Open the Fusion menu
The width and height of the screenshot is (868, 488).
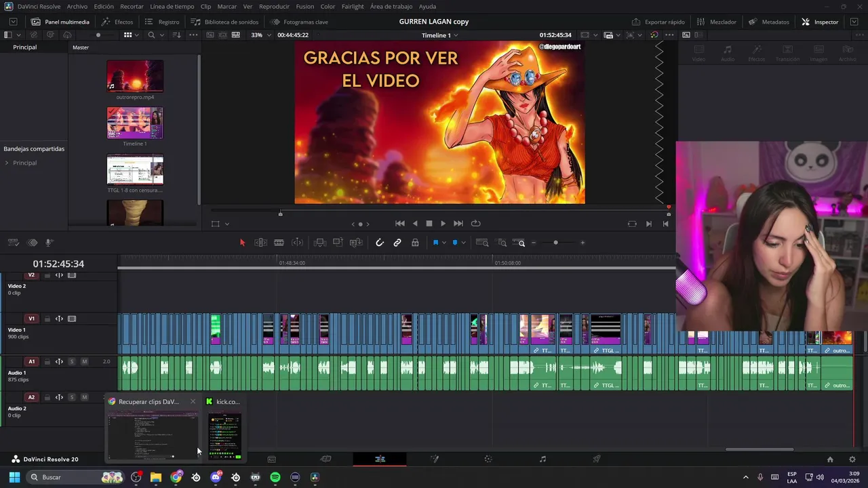pos(305,6)
